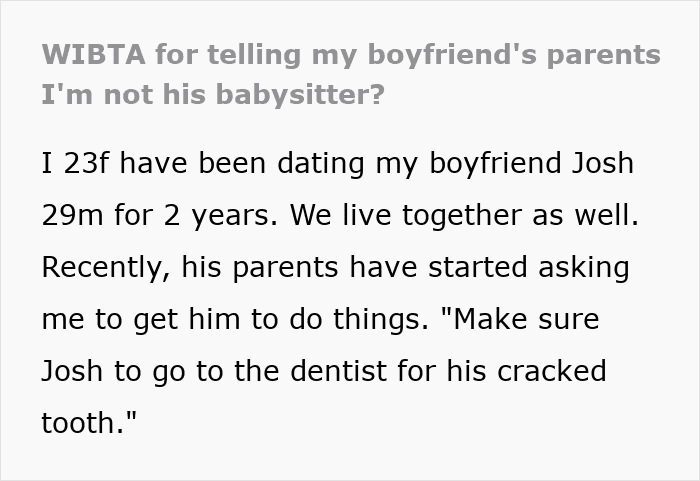Click the phrase "his parents have started asking"

pos(405,268)
